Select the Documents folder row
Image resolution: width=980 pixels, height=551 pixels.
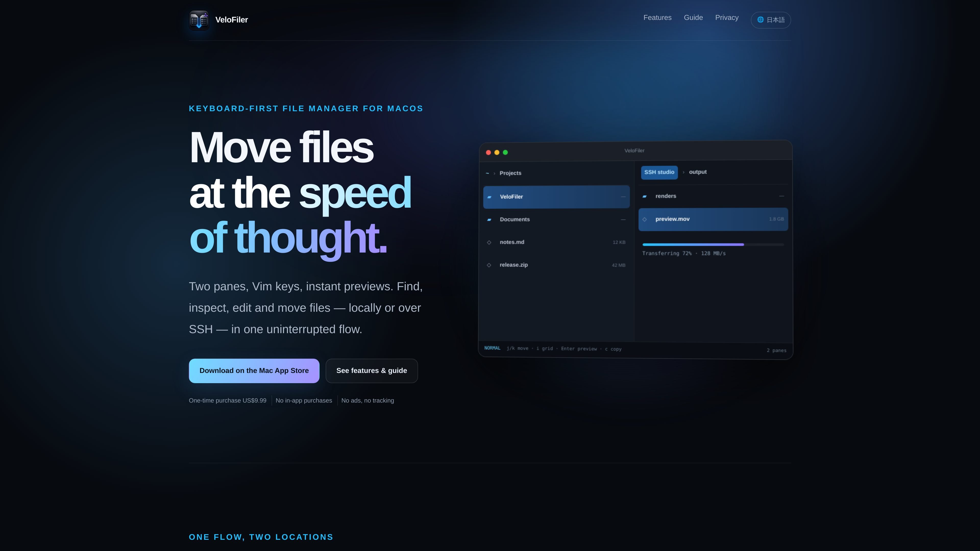click(556, 219)
